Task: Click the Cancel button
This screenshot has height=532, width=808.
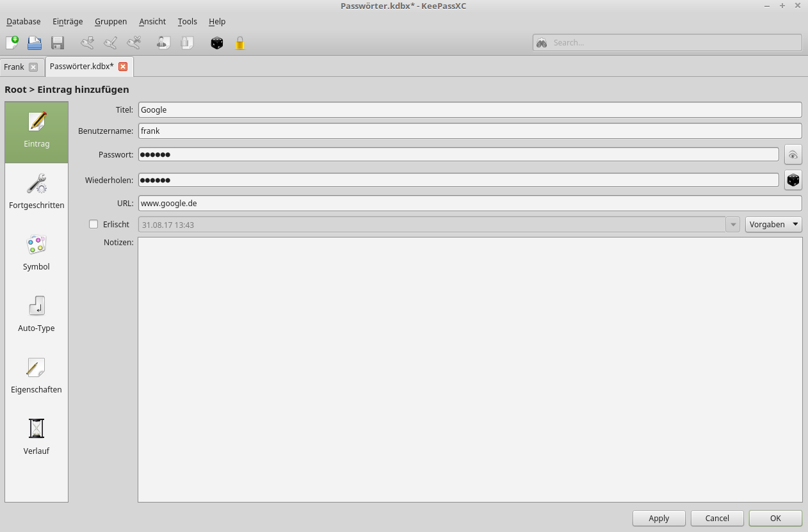Action: coord(717,518)
